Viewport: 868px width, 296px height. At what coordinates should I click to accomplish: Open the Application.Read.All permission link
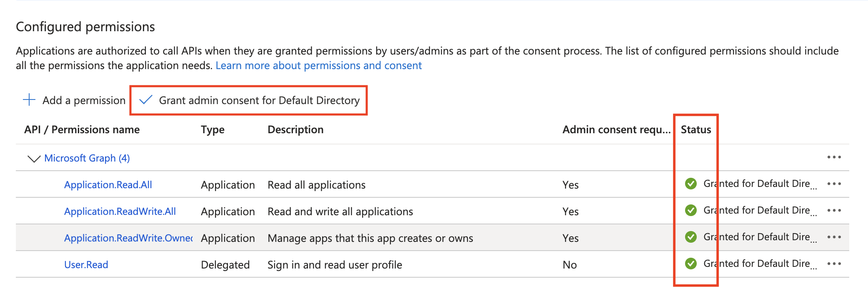tap(108, 185)
